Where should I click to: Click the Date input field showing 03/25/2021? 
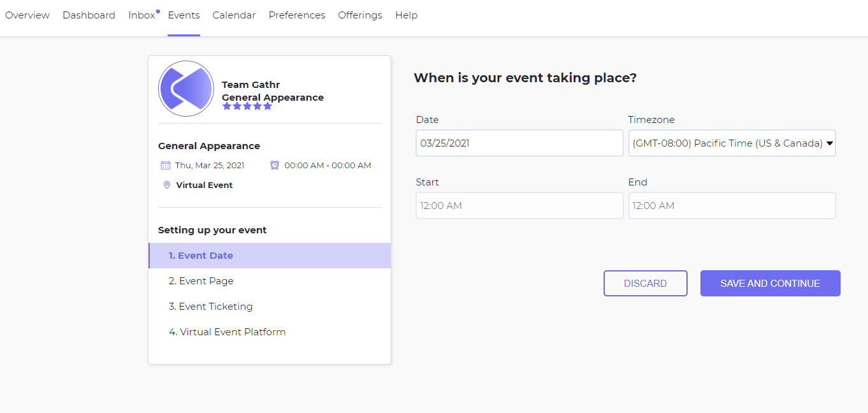click(x=519, y=143)
